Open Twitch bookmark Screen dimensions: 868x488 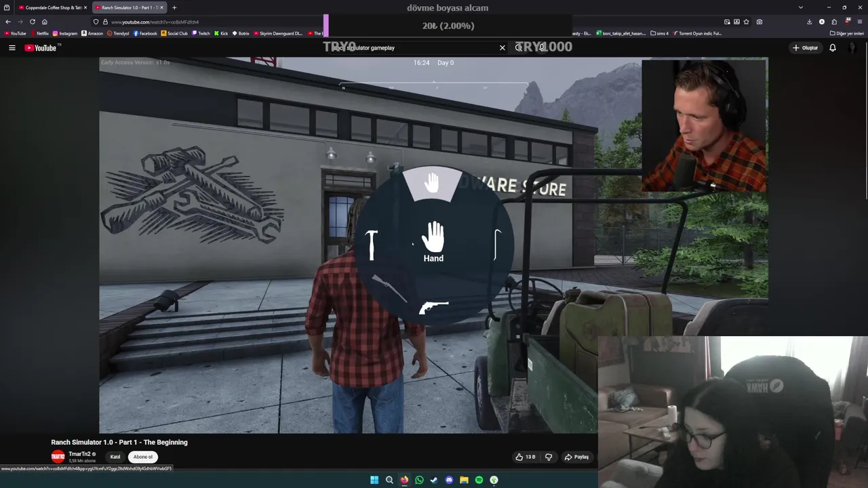(x=201, y=33)
